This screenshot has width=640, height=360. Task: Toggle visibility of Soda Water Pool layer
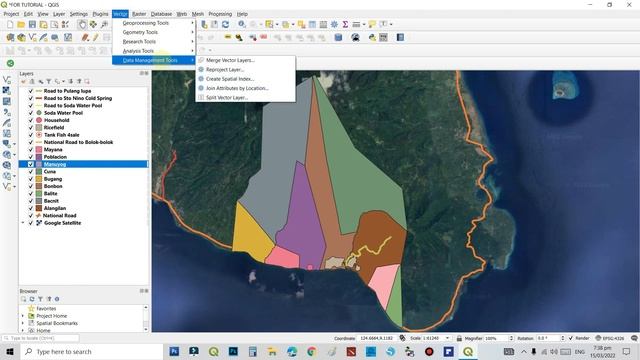(x=31, y=113)
